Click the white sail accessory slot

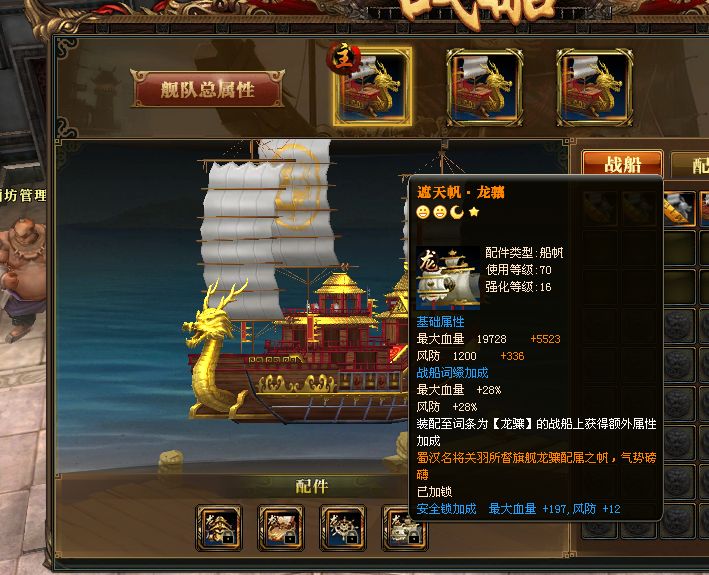click(x=404, y=528)
